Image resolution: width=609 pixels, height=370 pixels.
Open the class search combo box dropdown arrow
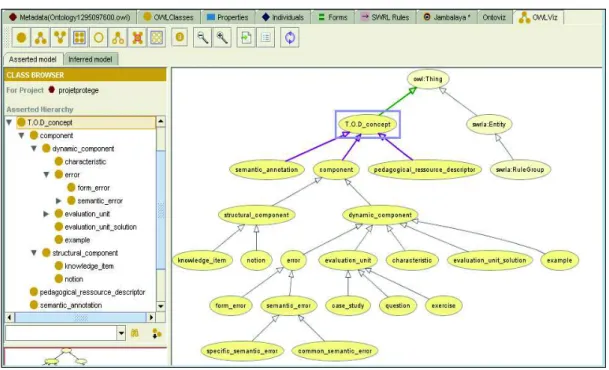coord(121,333)
